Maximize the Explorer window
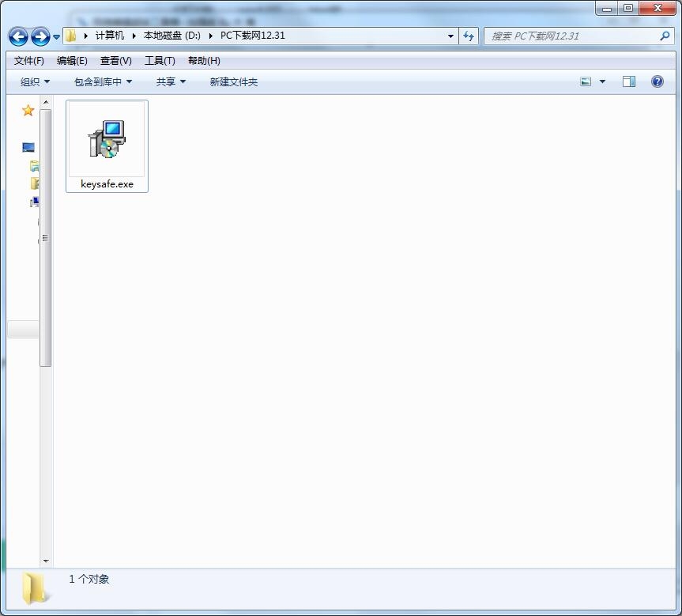Screen dimensions: 682x616 [x=628, y=8]
